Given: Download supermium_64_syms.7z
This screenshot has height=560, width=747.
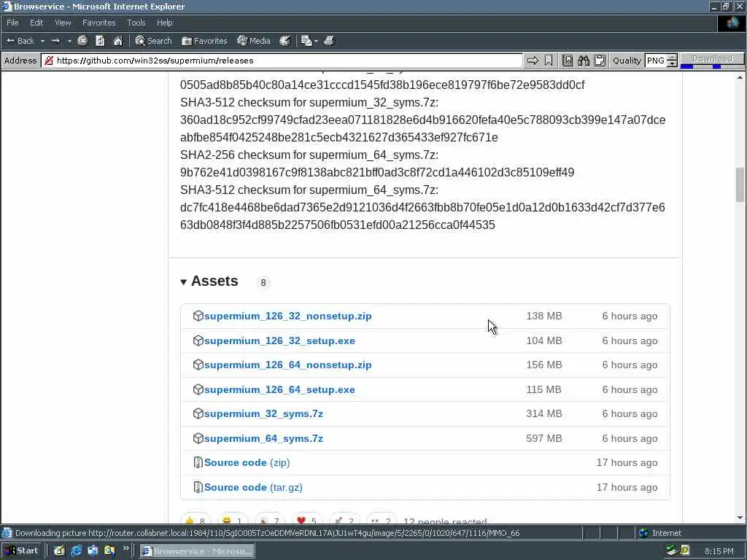Looking at the screenshot, I should click(x=263, y=438).
